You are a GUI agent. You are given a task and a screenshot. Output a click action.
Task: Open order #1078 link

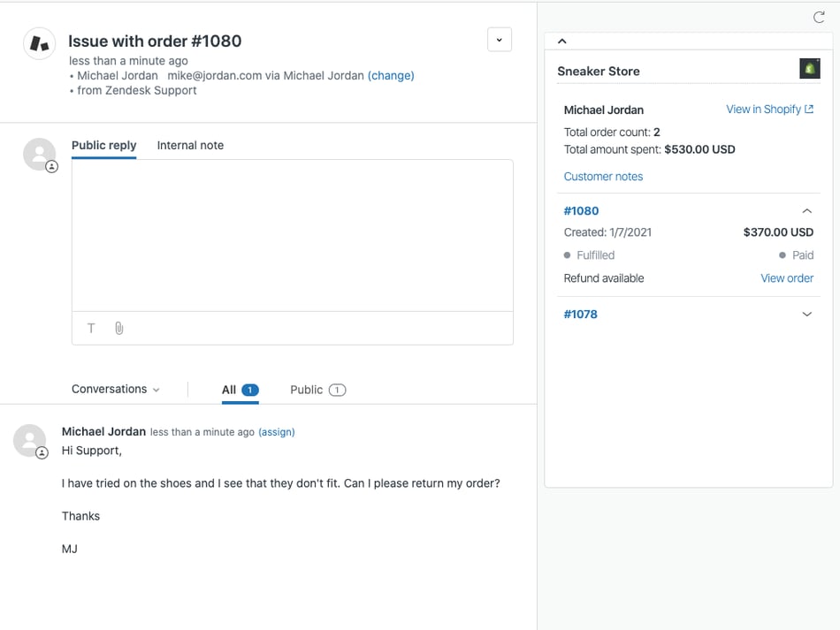pyautogui.click(x=581, y=315)
